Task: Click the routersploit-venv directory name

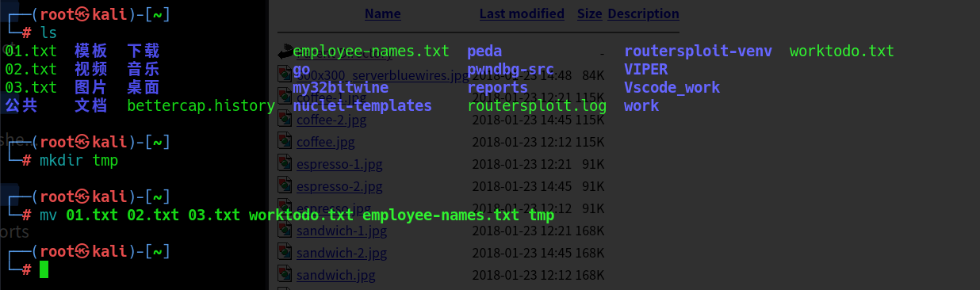Action: (x=698, y=51)
